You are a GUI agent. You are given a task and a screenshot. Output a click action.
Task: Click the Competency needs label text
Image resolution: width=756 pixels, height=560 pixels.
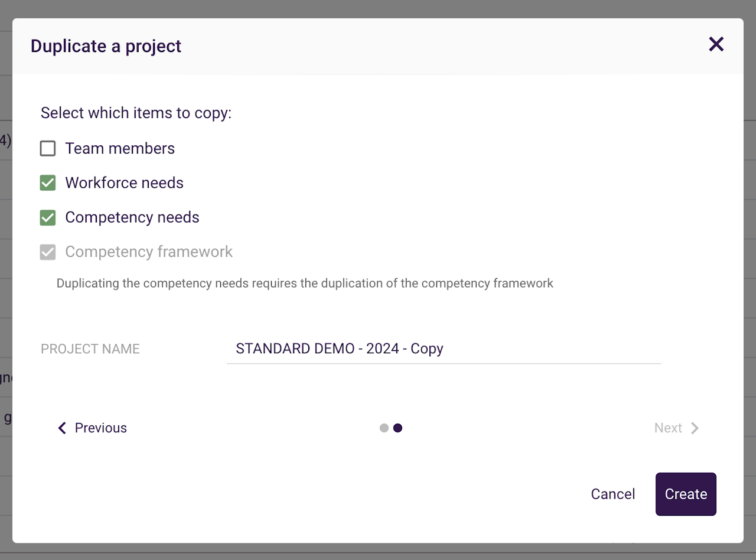pos(132,217)
